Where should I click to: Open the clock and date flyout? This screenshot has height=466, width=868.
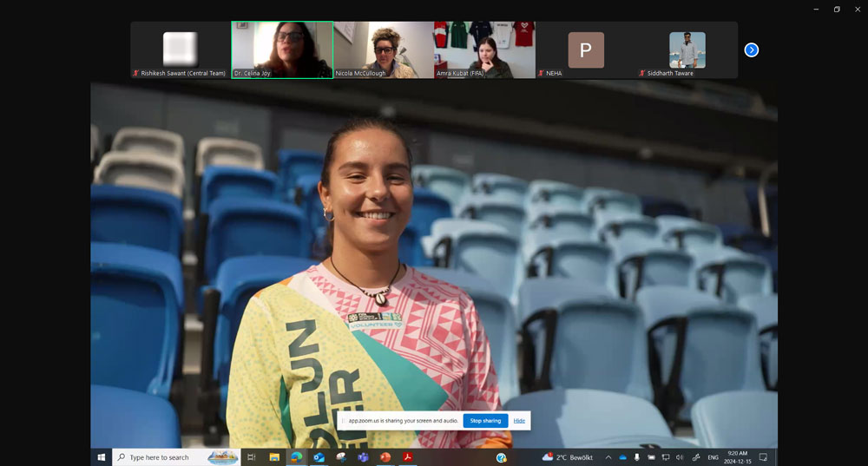[736, 457]
